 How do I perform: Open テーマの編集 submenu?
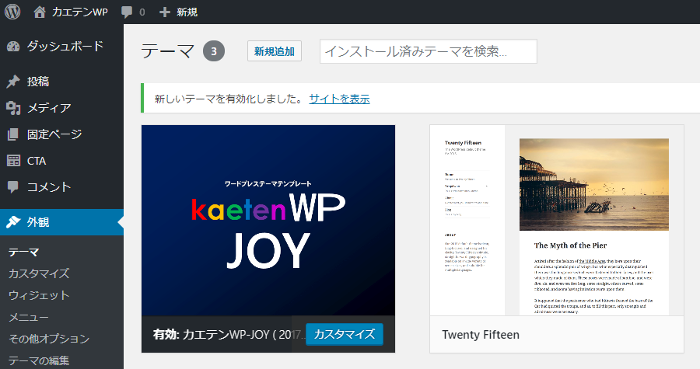(x=39, y=361)
